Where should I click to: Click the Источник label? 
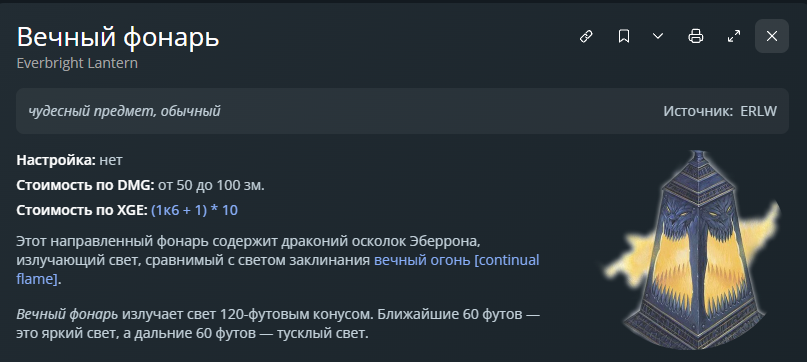(698, 111)
